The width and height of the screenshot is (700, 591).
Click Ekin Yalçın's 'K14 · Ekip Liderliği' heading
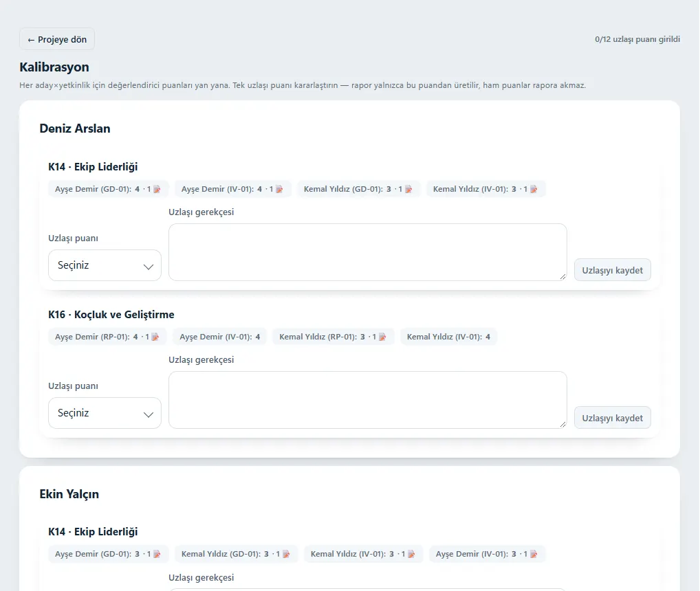[x=93, y=532]
